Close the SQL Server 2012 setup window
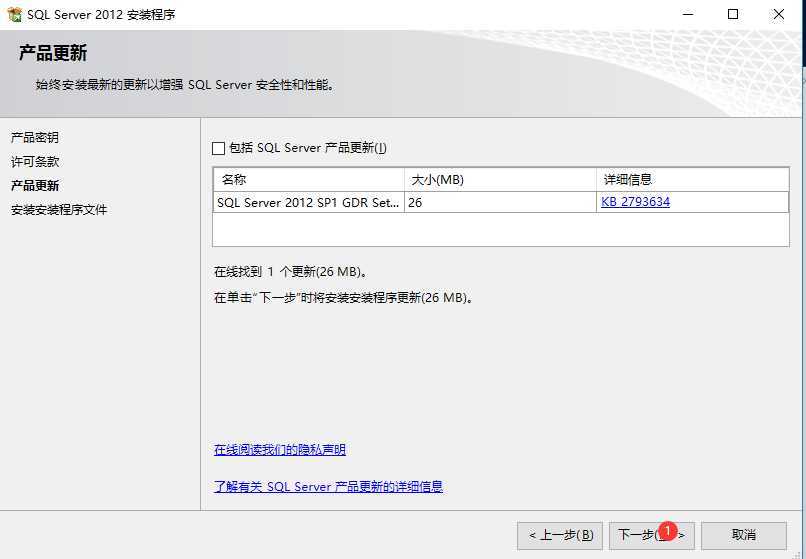 779,14
